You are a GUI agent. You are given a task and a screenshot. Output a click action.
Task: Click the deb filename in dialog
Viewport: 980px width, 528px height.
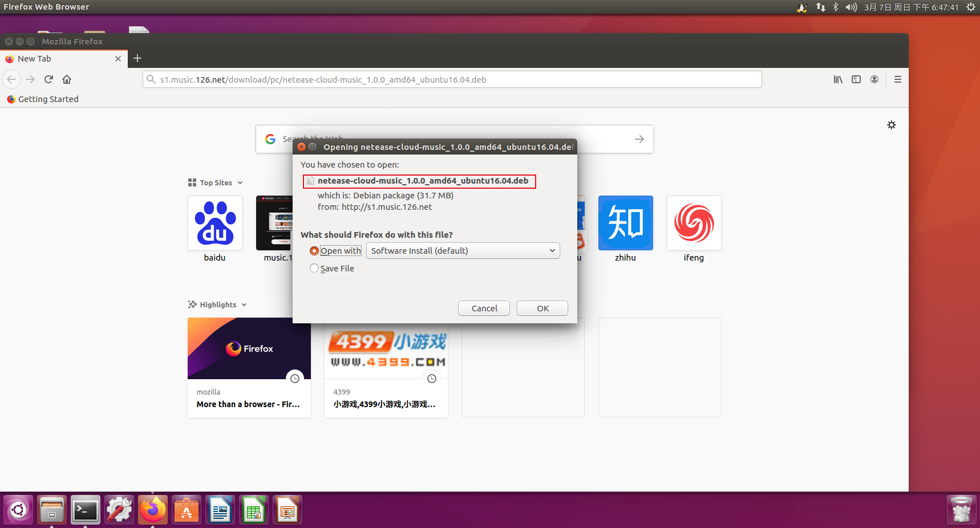pos(423,181)
